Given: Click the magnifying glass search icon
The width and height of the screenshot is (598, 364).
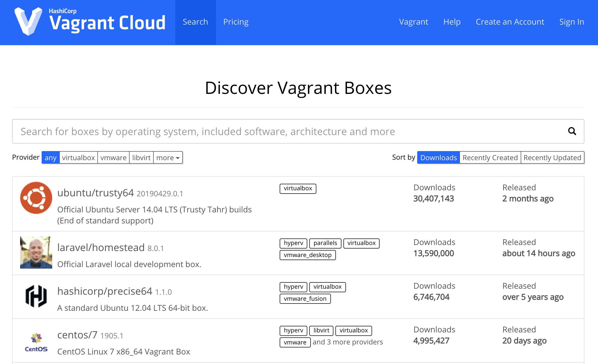Looking at the screenshot, I should point(572,131).
